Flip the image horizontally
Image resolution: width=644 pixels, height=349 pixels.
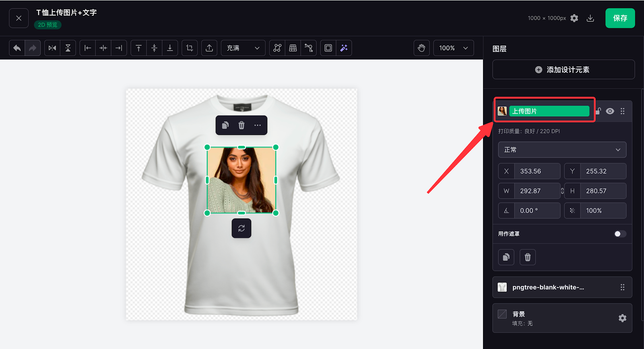(x=52, y=48)
